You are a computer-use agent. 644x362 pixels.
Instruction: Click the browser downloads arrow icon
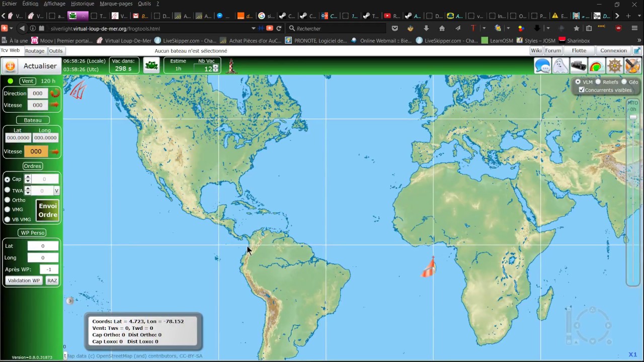427,29
